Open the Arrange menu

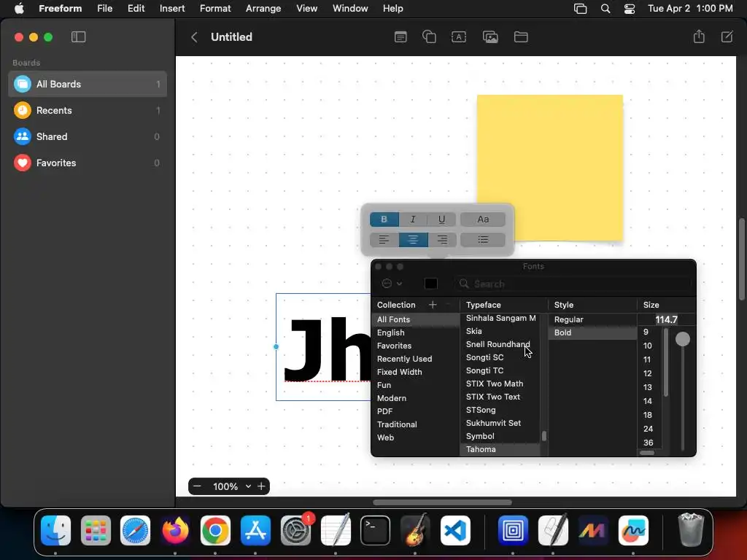(x=263, y=9)
